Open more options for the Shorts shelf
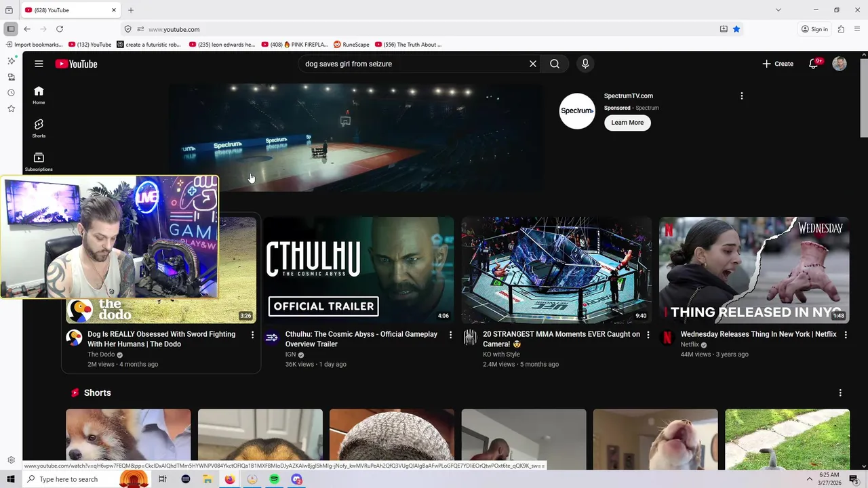Image resolution: width=868 pixels, height=488 pixels. pyautogui.click(x=840, y=393)
